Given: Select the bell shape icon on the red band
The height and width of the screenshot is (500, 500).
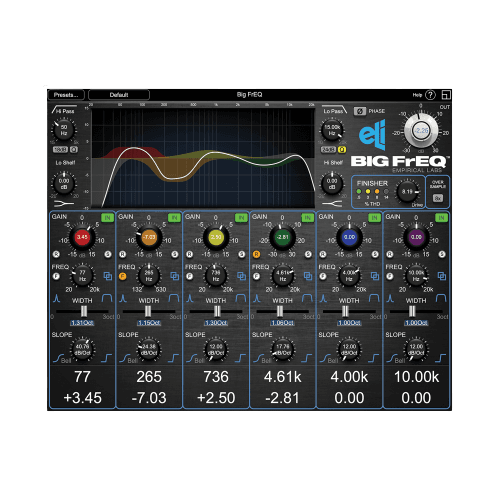Looking at the screenshot, I should click(x=57, y=298).
